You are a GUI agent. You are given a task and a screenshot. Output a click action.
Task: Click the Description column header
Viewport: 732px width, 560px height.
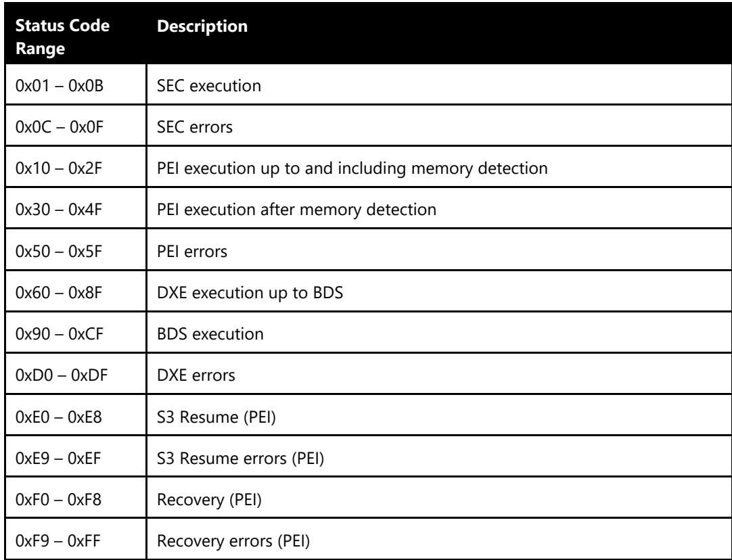click(202, 26)
